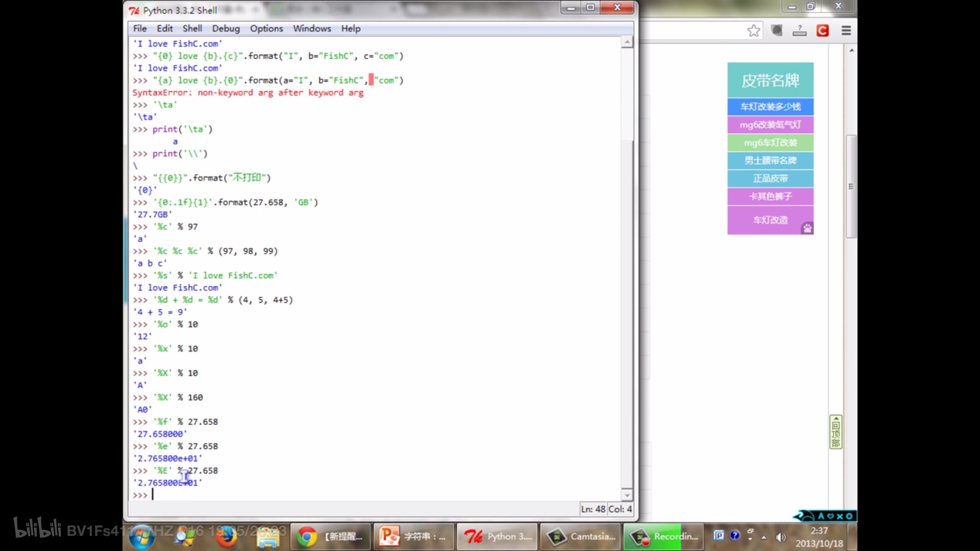The image size is (980, 551).
Task: Open the Debug menu
Action: (x=225, y=28)
